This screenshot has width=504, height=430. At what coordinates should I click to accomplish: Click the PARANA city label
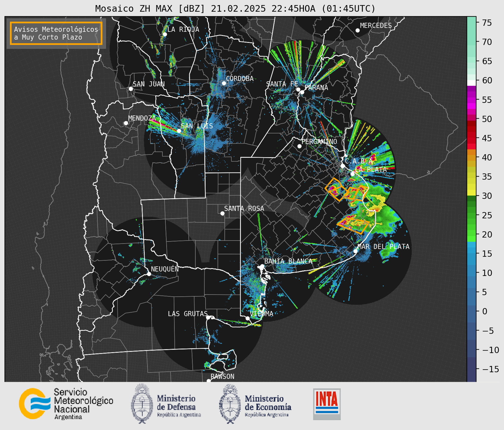pos(316,88)
